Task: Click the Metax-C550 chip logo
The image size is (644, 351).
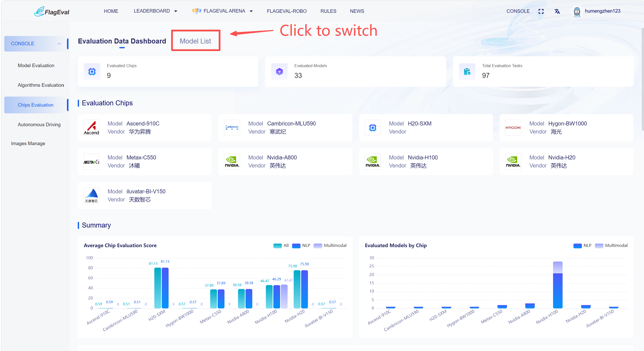Action: 91,162
